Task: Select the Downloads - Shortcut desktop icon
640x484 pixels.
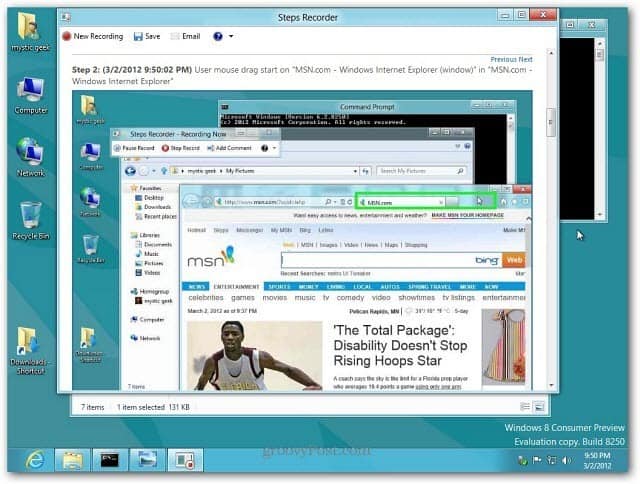Action: click(x=29, y=351)
